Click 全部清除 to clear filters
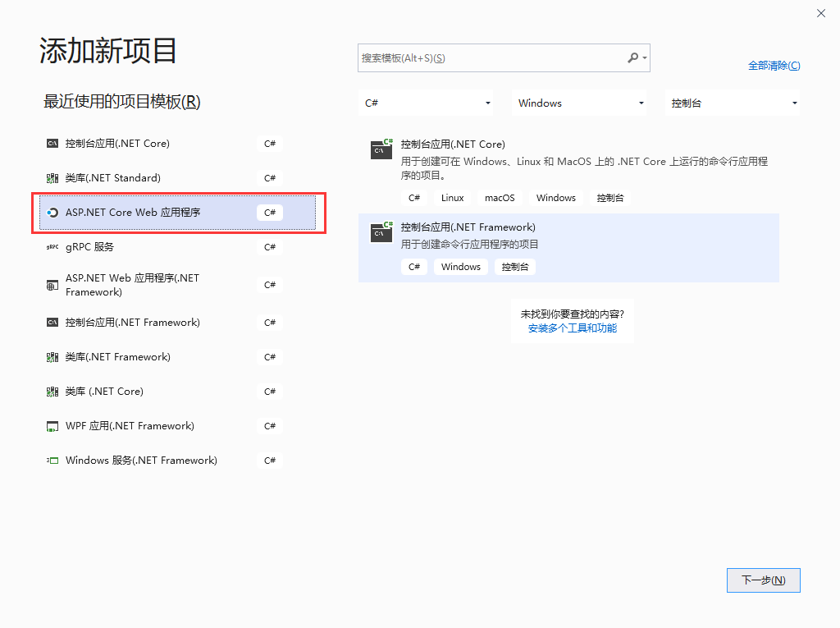The image size is (840, 628). click(774, 66)
